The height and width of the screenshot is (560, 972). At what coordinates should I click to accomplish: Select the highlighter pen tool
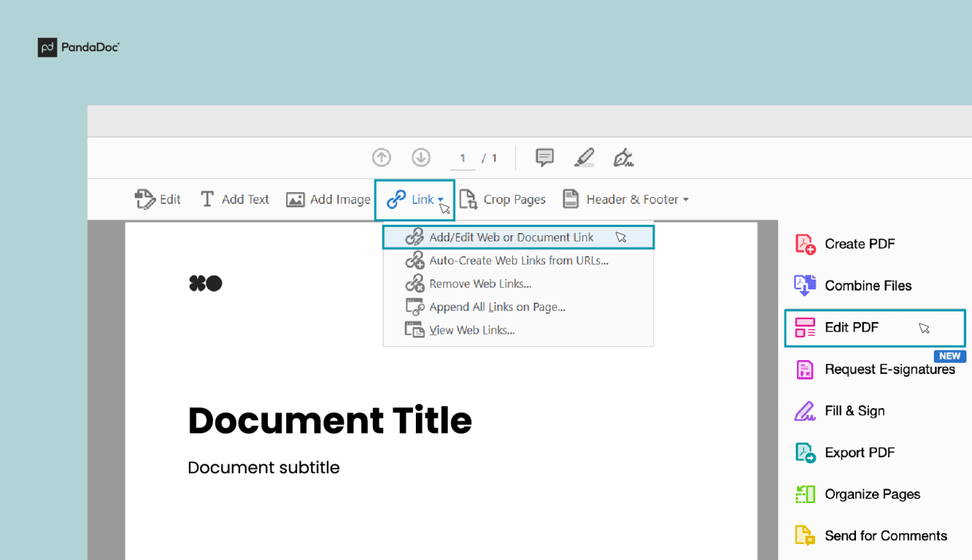[x=585, y=158]
